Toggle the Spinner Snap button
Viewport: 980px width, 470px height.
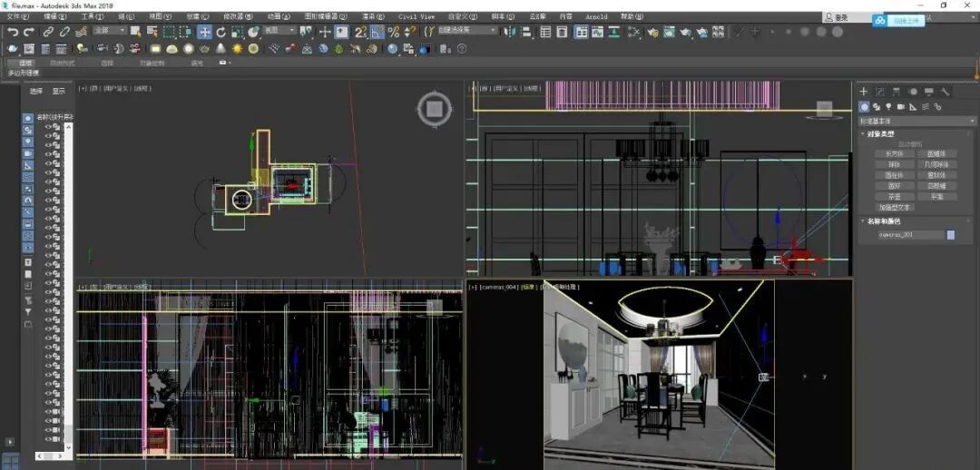(x=409, y=32)
